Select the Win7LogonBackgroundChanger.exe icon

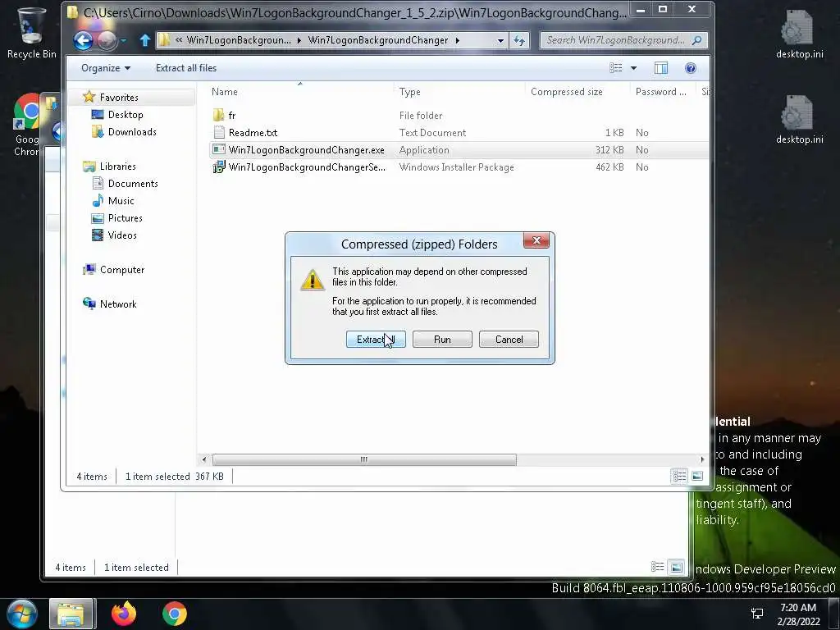click(x=218, y=149)
